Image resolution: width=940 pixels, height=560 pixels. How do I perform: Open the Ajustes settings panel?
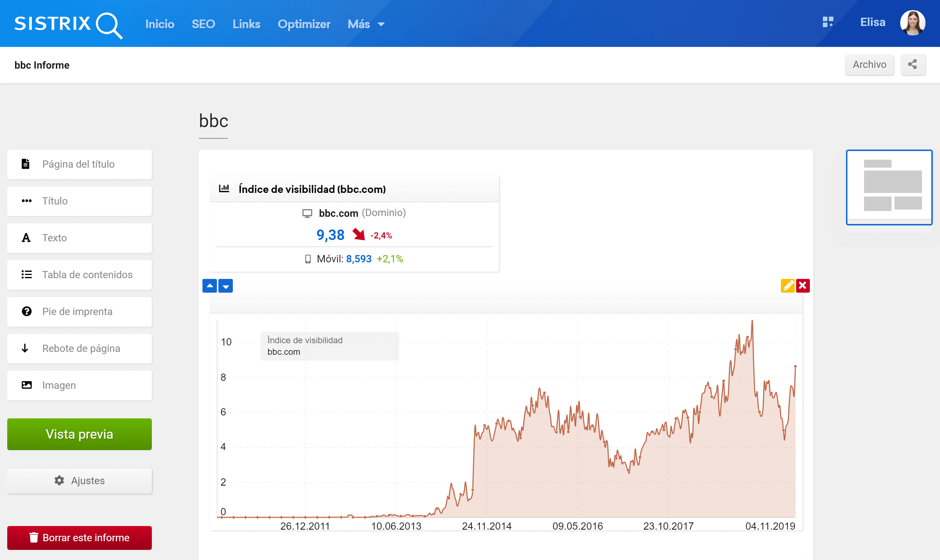[x=79, y=481]
